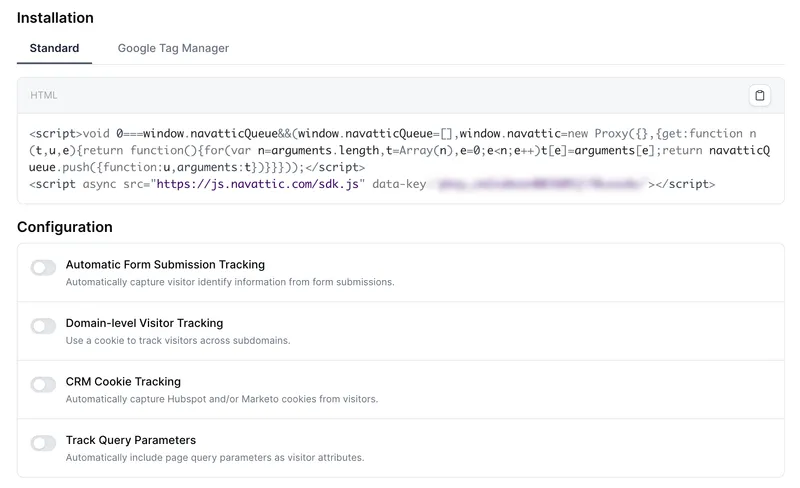This screenshot has width=800, height=488.
Task: Copy the HTML snippet with the clipboard icon
Action: pos(760,95)
